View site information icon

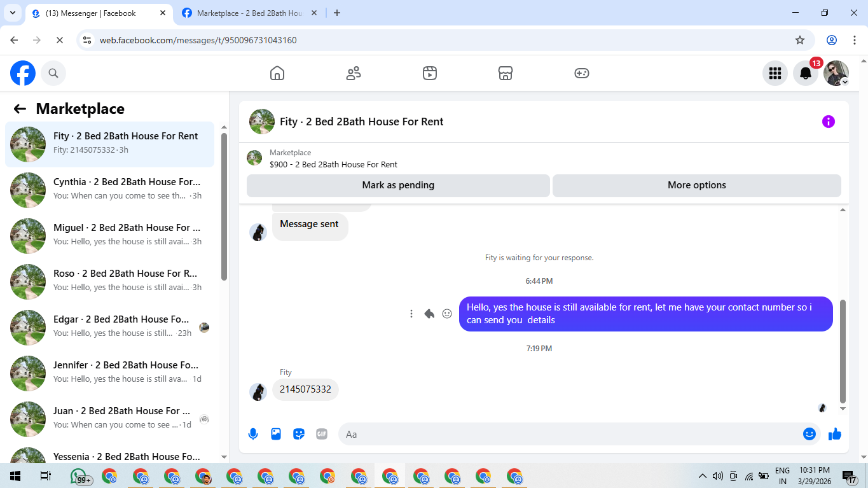click(x=88, y=40)
